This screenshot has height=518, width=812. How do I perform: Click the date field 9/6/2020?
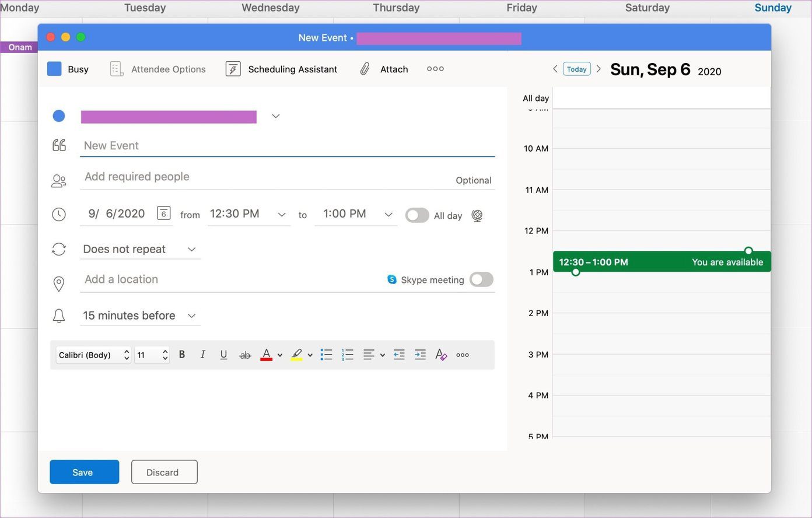tap(117, 213)
